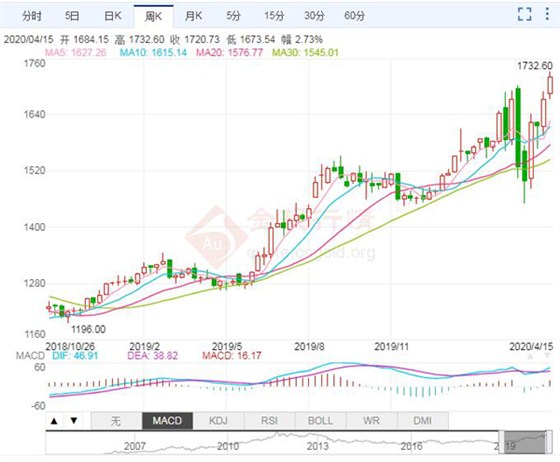
Task: Click the MA30: 1545.01 legend label
Action: click(x=305, y=52)
